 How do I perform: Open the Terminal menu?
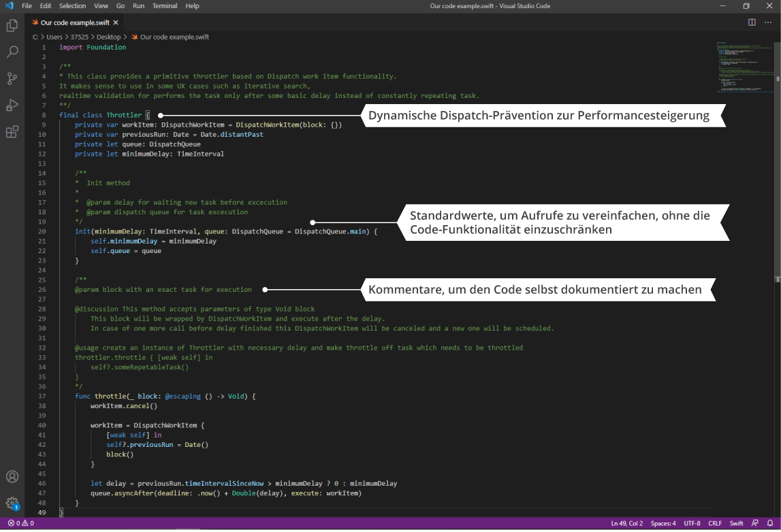(164, 5)
